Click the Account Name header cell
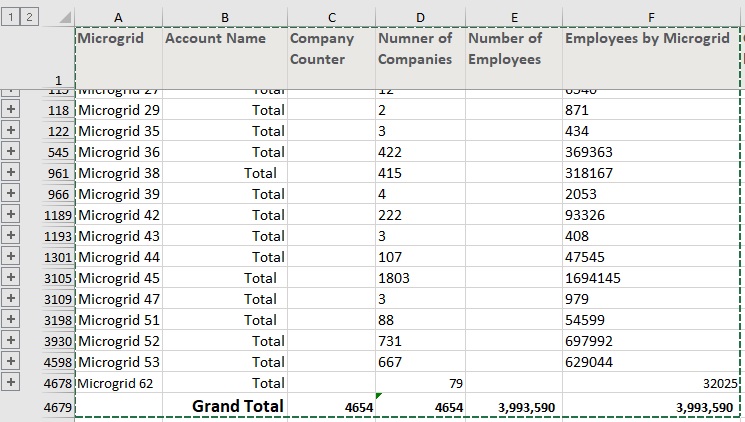 point(225,58)
